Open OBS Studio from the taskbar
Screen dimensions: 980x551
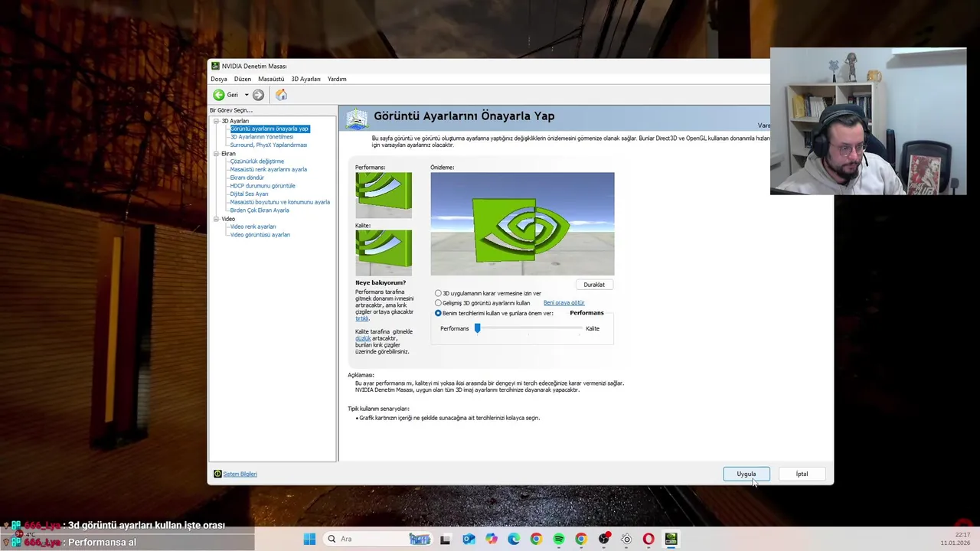point(604,539)
